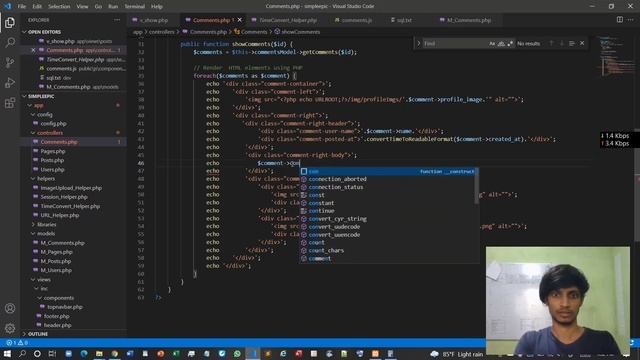Image resolution: width=640 pixels, height=360 pixels.
Task: Expand the Replace toggle chevron in Find
Action: 418,43
